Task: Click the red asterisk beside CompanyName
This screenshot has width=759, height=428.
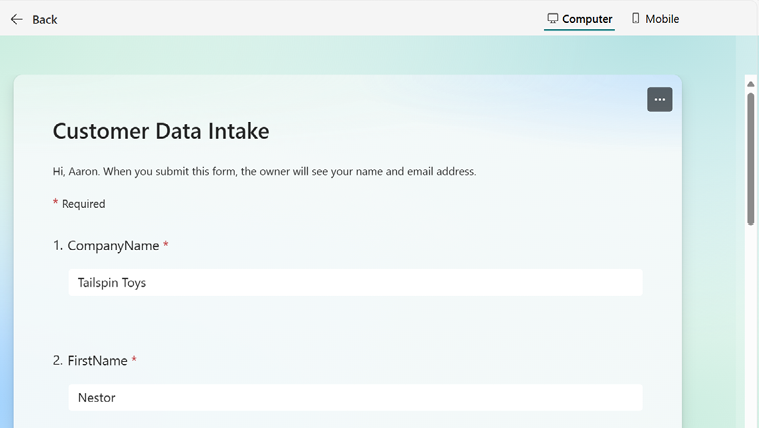Action: (166, 245)
